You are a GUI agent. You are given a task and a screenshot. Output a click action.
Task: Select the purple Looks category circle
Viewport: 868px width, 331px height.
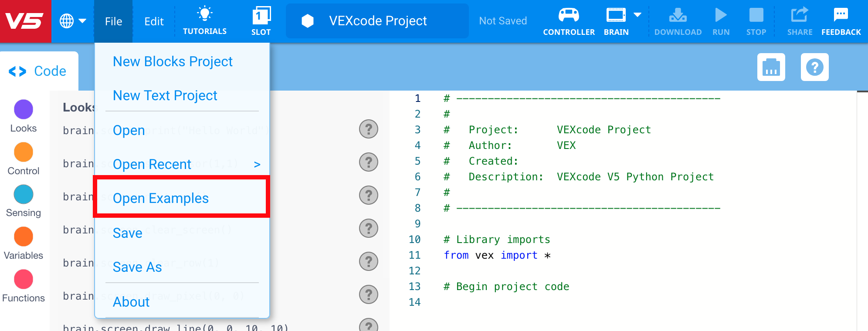[x=24, y=109]
